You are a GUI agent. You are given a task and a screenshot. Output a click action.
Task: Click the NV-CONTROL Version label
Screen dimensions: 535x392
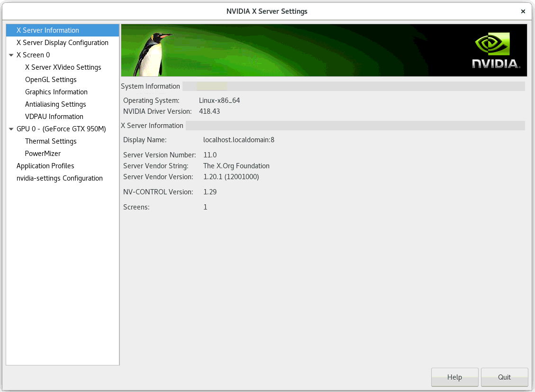click(158, 192)
